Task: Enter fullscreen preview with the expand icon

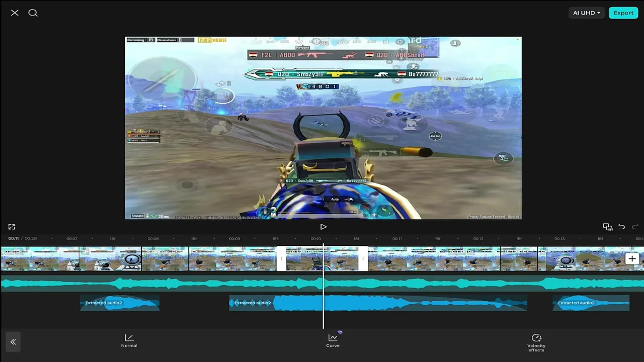Action: (x=12, y=227)
